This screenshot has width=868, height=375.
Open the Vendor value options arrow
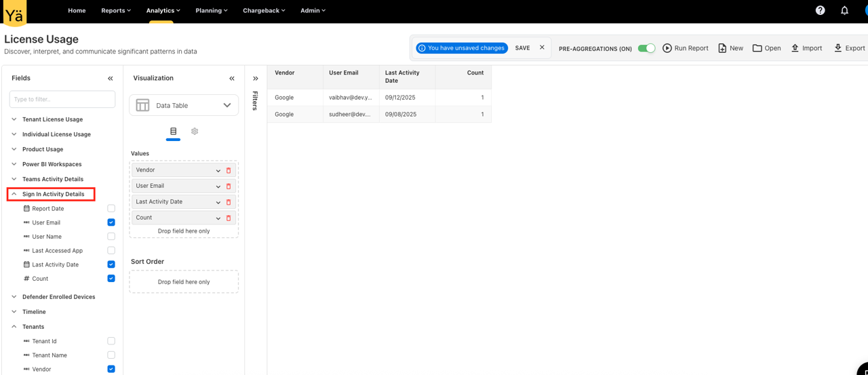218,171
